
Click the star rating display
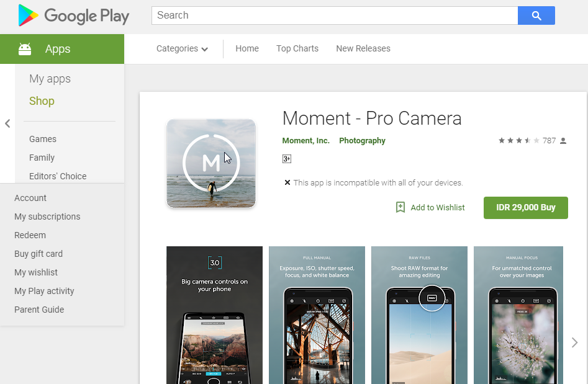(519, 140)
